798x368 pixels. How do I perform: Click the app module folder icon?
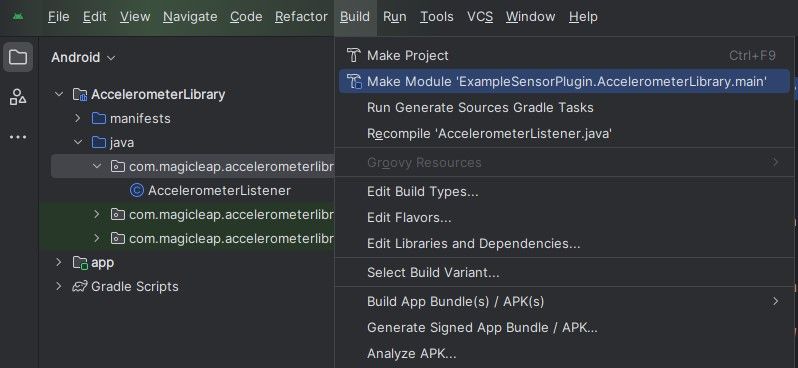tap(80, 263)
